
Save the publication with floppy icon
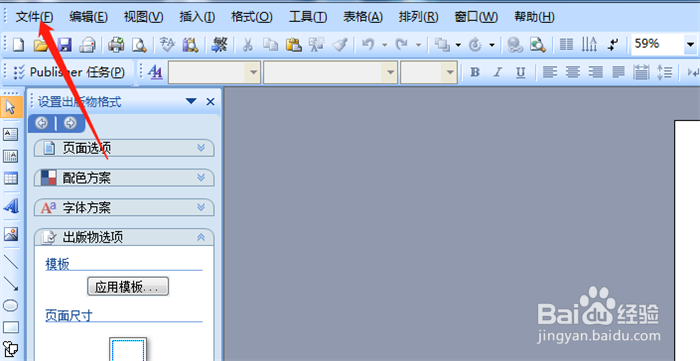[x=65, y=45]
